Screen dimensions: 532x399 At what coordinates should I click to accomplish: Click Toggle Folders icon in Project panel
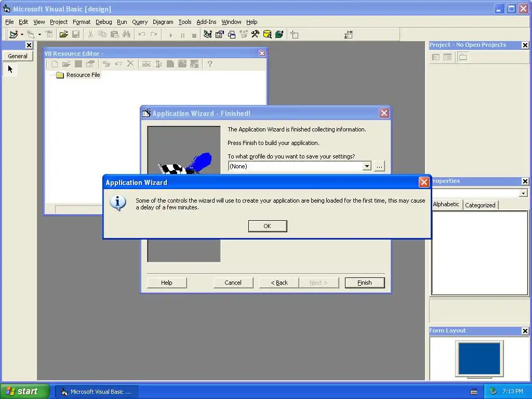click(463, 57)
